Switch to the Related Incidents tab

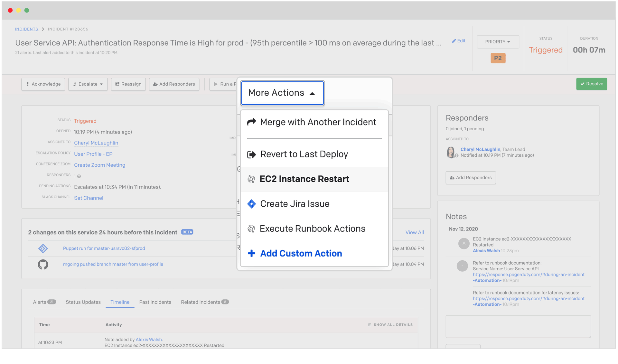click(x=201, y=302)
